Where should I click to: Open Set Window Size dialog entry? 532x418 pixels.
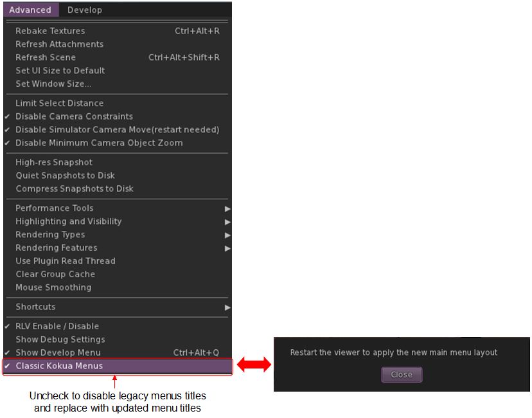click(53, 84)
